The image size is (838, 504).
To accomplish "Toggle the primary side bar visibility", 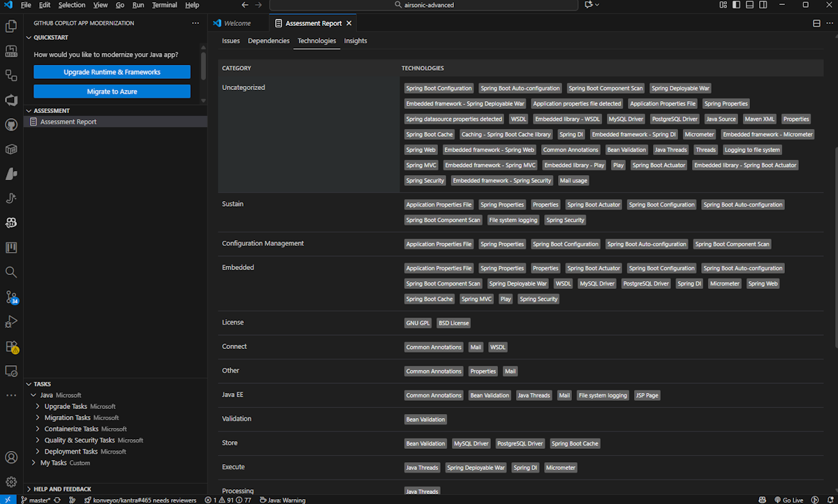I will [x=736, y=5].
